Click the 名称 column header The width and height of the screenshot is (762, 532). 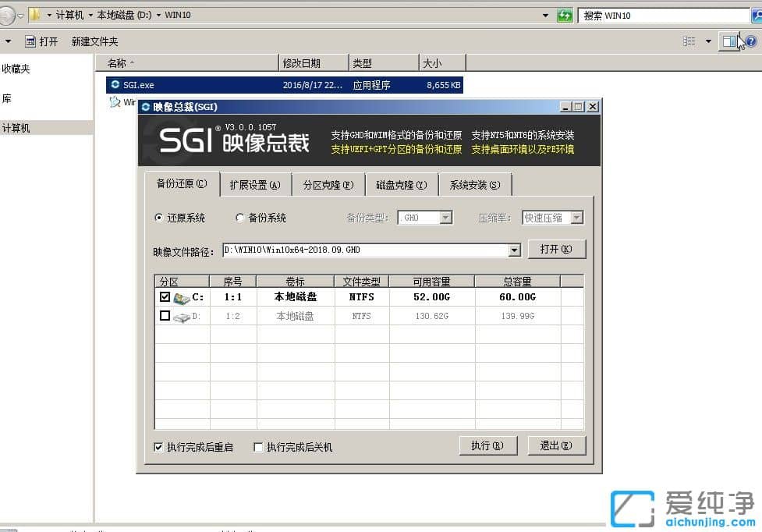119,62
